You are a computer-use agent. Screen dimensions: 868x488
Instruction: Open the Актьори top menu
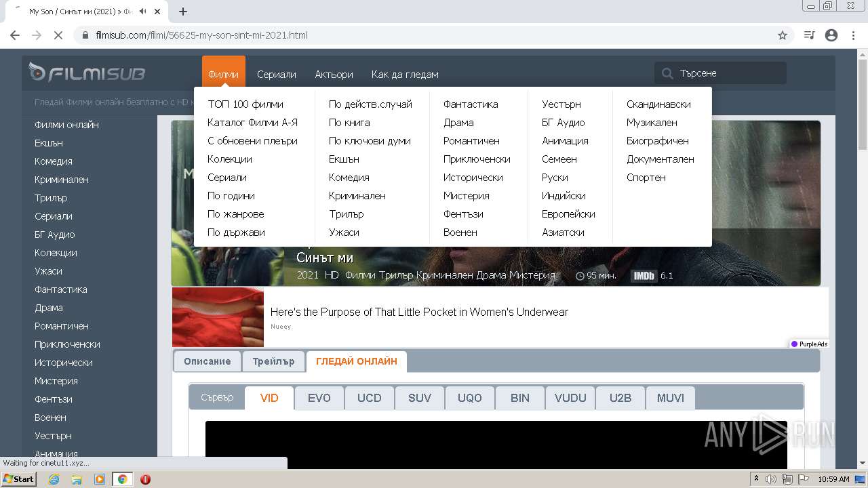click(334, 75)
